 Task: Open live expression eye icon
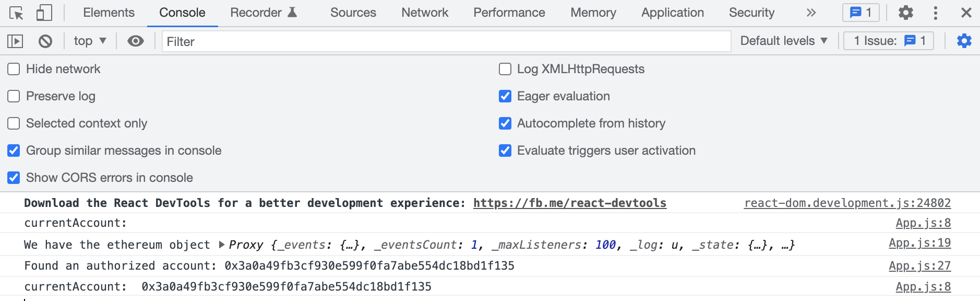(x=136, y=41)
